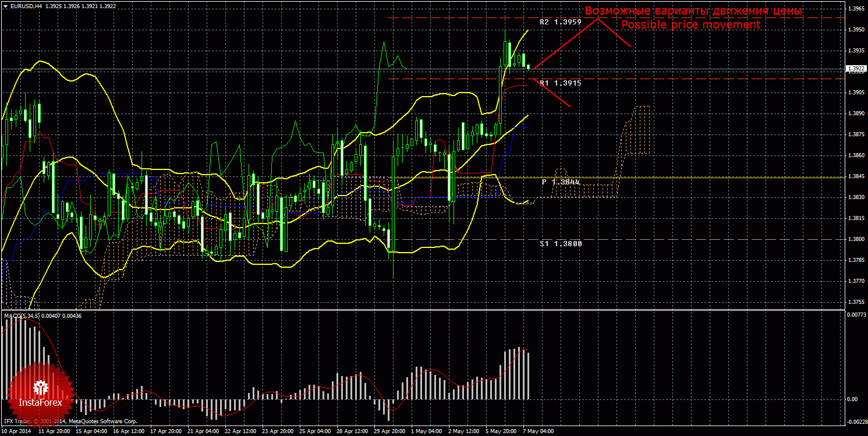This screenshot has height=436, width=868.
Task: Select the R1 1.3915 pivot label
Action: (x=561, y=83)
